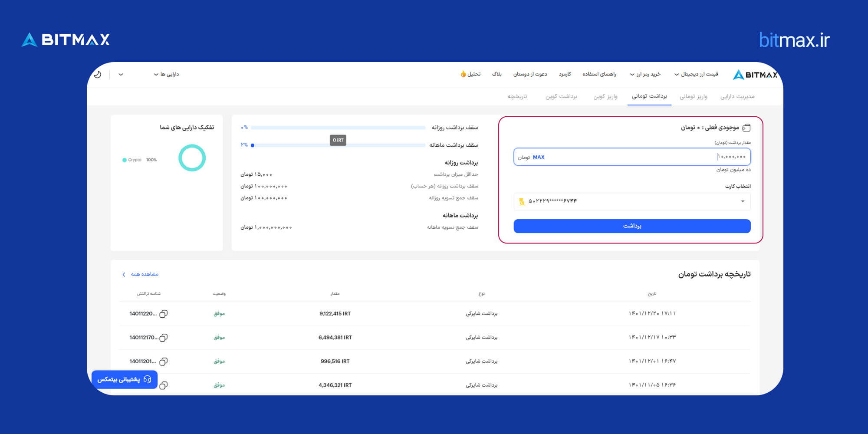
Task: Expand the account chevron next to moon icon
Action: click(121, 75)
